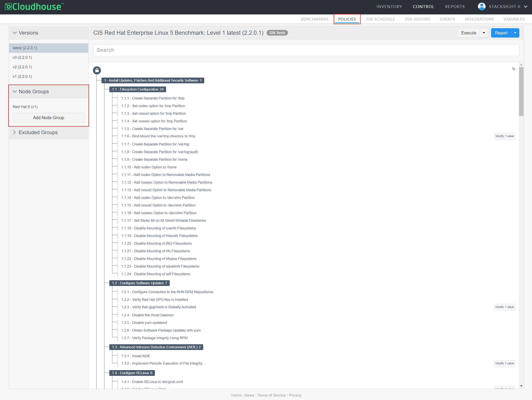This screenshot has height=400, width=532.
Task: Click the Execute button
Action: pyautogui.click(x=468, y=33)
